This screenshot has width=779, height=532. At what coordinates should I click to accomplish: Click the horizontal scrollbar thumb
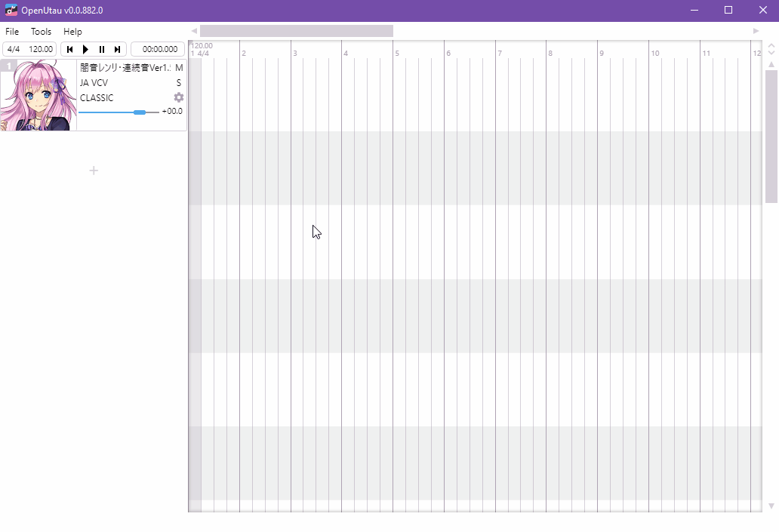(297, 31)
